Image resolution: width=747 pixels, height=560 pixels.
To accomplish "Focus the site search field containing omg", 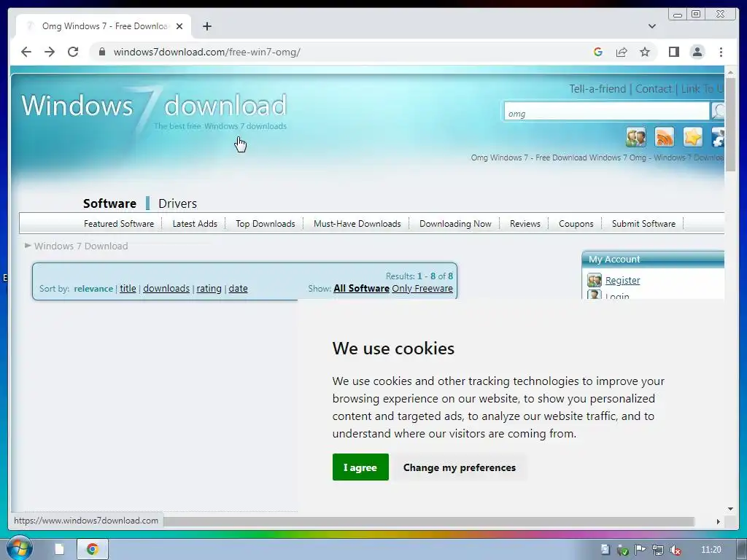I will (x=606, y=112).
